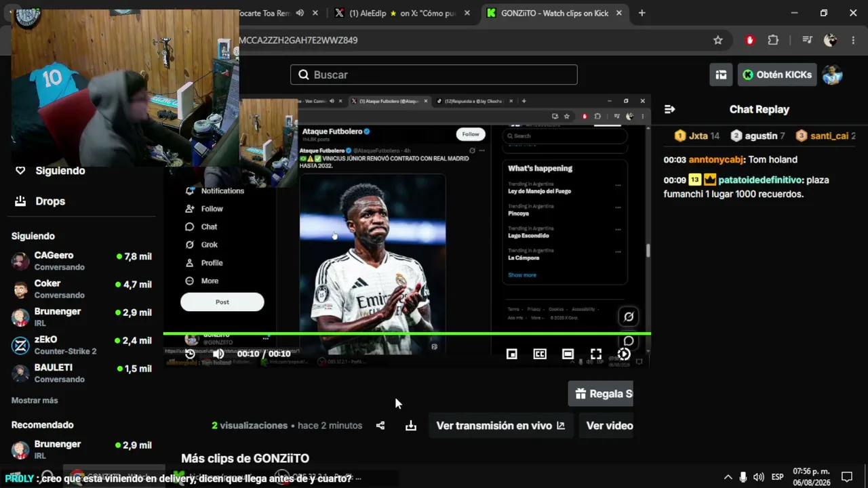Select agustin in the gifter leaderboard
The width and height of the screenshot is (868, 488).
[758, 136]
